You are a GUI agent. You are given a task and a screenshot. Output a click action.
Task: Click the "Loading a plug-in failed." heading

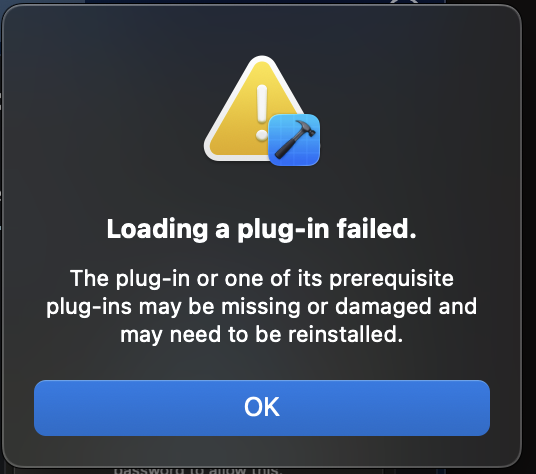(262, 229)
